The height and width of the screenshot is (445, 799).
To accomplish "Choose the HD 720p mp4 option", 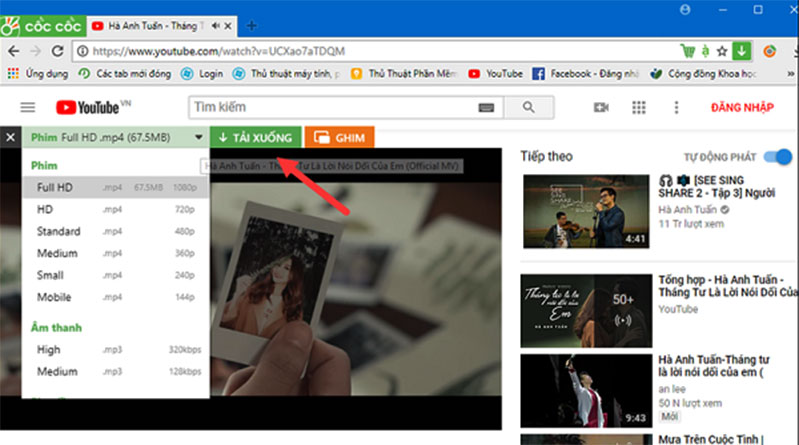I will 115,209.
